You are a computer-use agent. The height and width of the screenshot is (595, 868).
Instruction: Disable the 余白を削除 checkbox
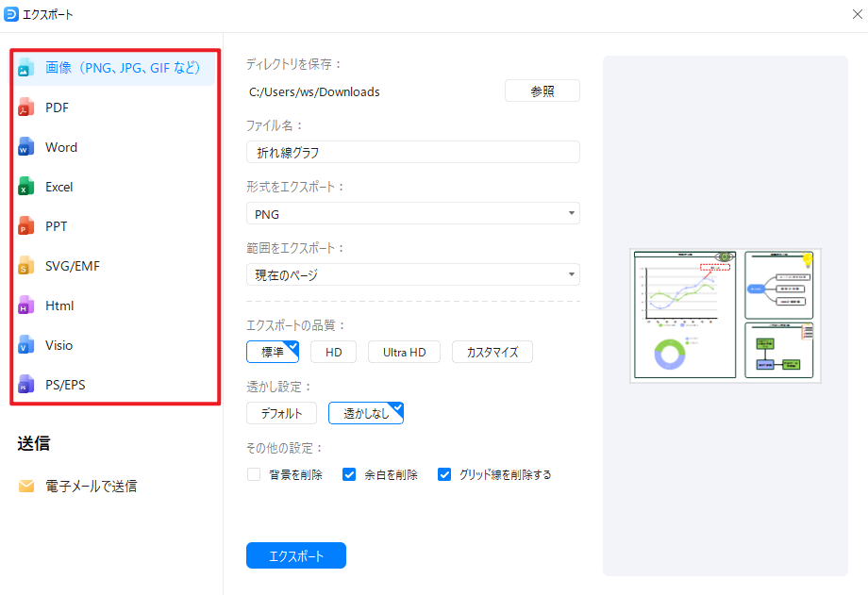(x=348, y=474)
